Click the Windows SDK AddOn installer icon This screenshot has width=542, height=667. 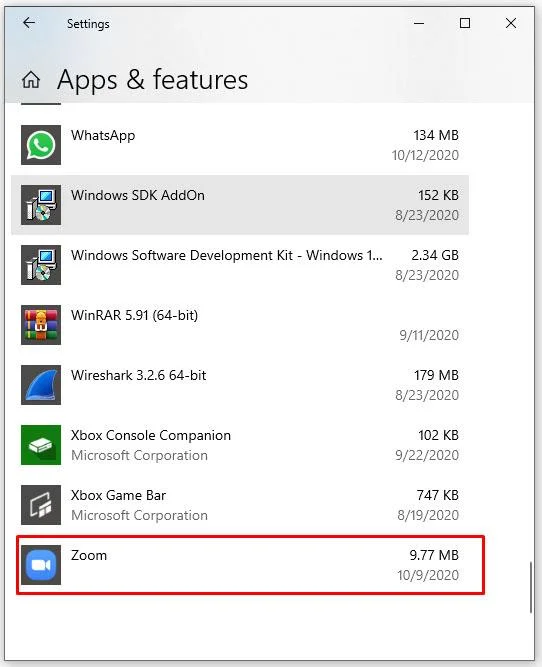[41, 205]
